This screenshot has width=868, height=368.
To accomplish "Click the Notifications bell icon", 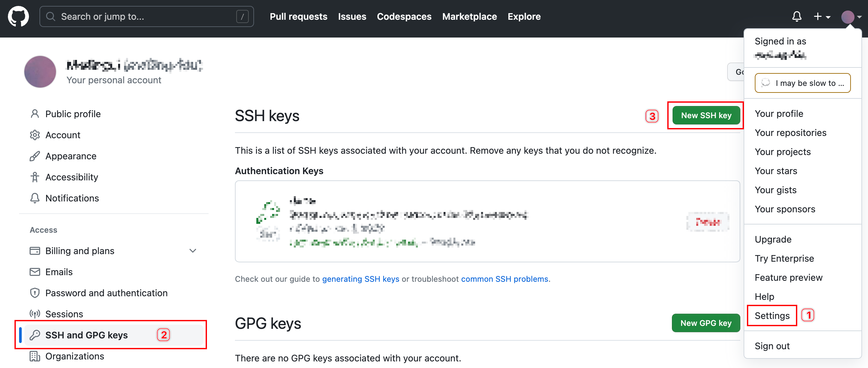I will point(797,16).
